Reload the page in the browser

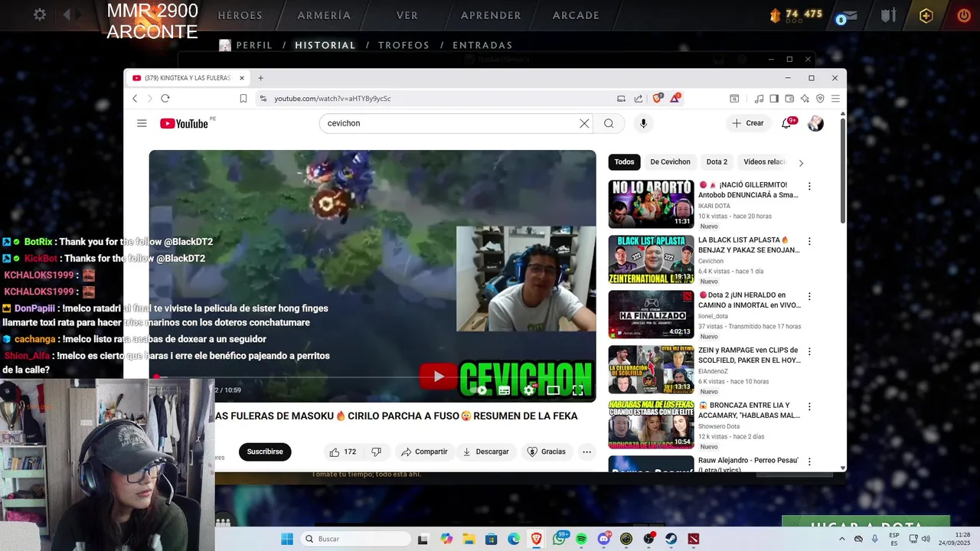tap(165, 98)
